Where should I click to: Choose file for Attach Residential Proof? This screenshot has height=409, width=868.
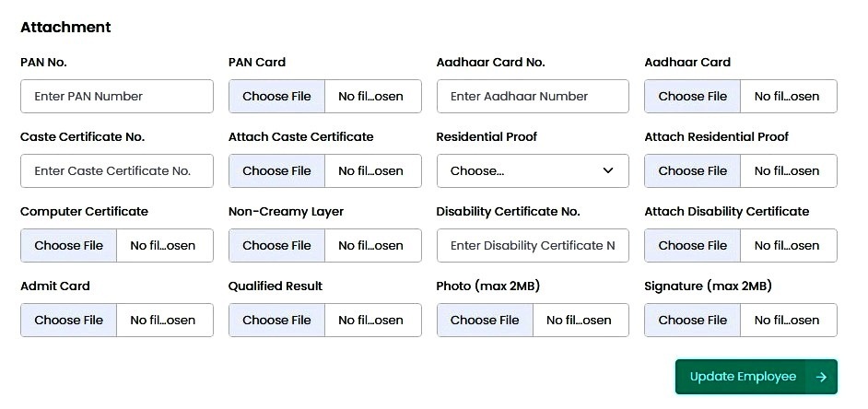[x=693, y=171]
